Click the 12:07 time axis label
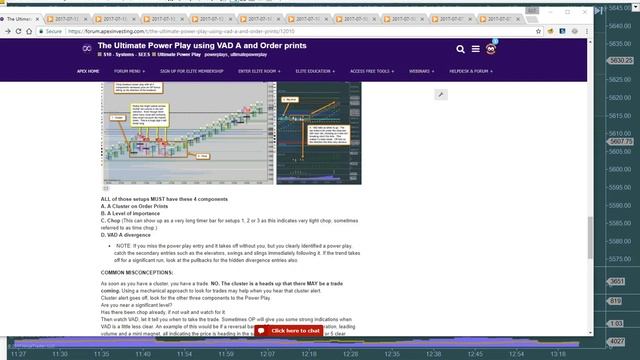This screenshot has width=640, height=360. pos(268,354)
